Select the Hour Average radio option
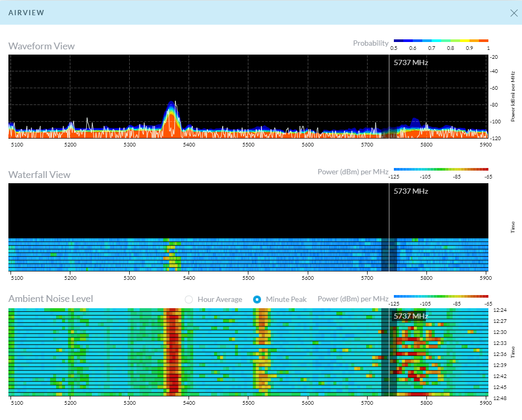522x420 pixels. tap(189, 300)
